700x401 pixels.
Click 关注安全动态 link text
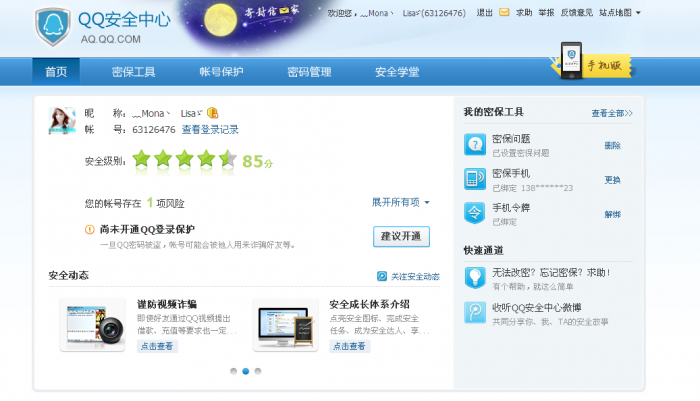click(415, 276)
